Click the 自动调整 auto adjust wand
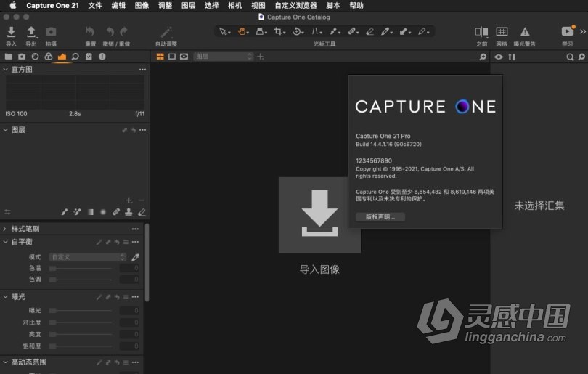 (166, 32)
